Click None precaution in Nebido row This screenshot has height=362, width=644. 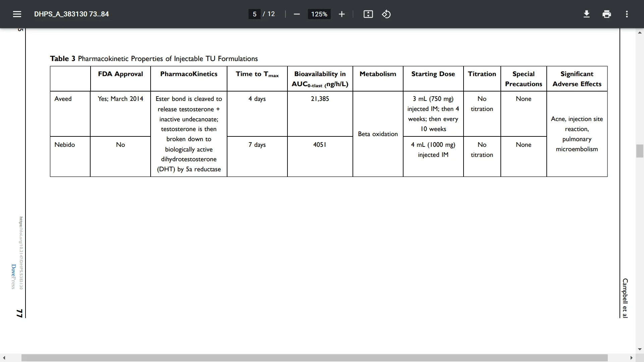524,144
